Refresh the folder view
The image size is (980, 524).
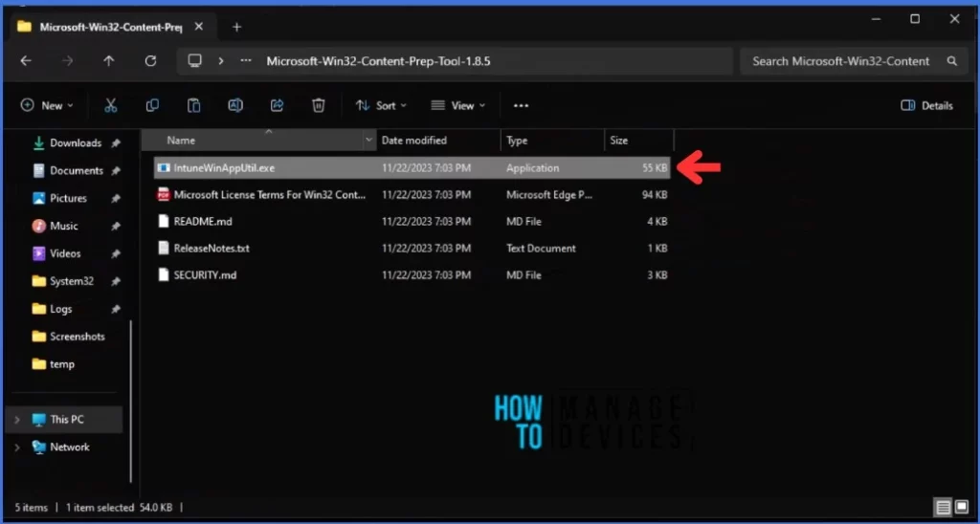(150, 60)
